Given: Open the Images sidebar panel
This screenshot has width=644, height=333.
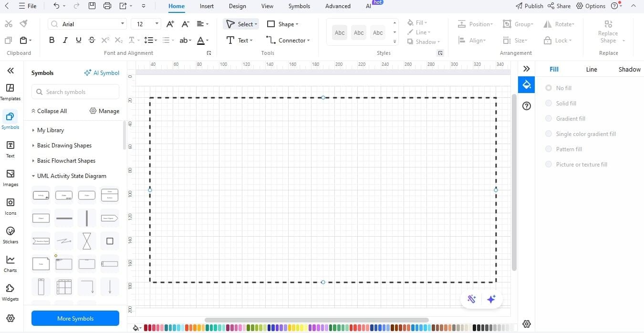Looking at the screenshot, I should (x=10, y=177).
